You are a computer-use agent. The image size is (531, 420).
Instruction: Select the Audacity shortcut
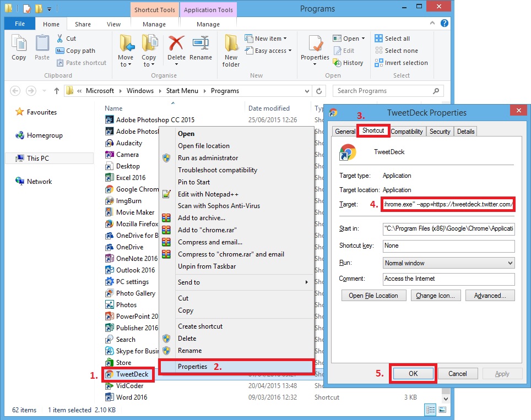[124, 143]
